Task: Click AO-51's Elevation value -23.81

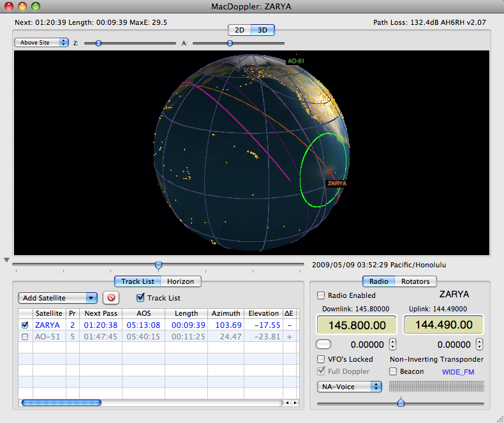Action: tap(267, 337)
